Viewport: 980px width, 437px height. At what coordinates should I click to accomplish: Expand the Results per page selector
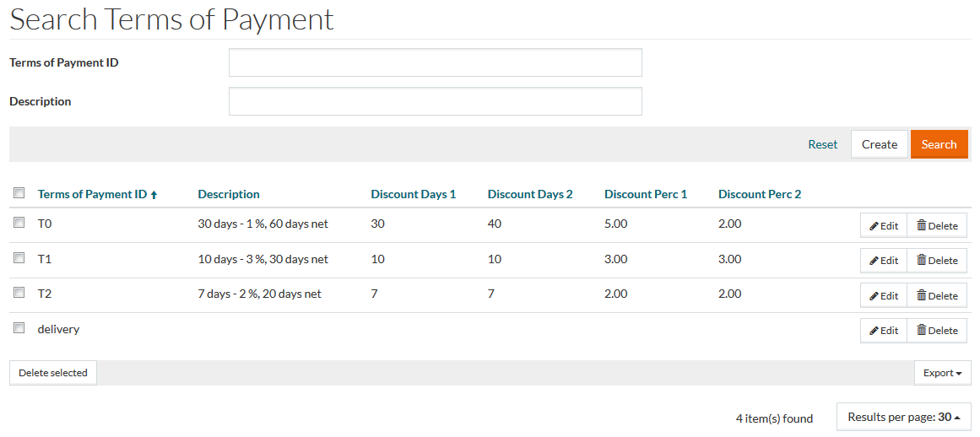(x=903, y=417)
